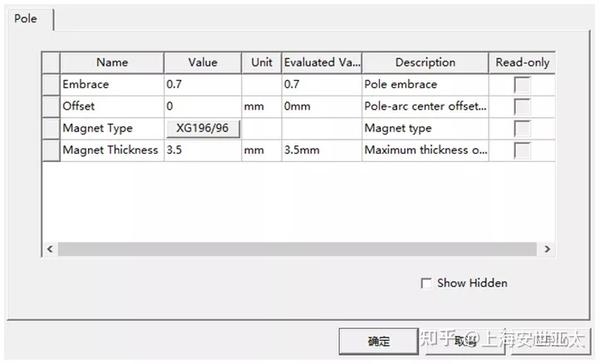Toggle Read-only checkbox for Magnet Thickness
Screen dimensions: 600x364
tap(522, 150)
